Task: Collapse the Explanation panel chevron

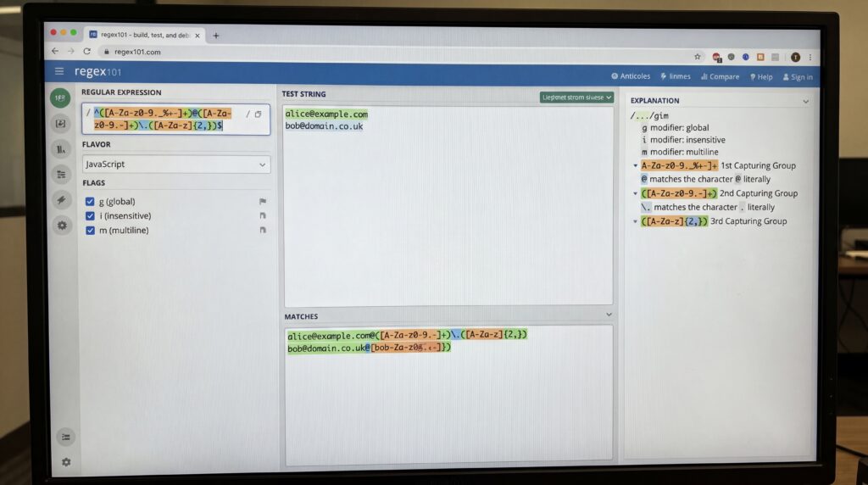Action: [x=805, y=102]
